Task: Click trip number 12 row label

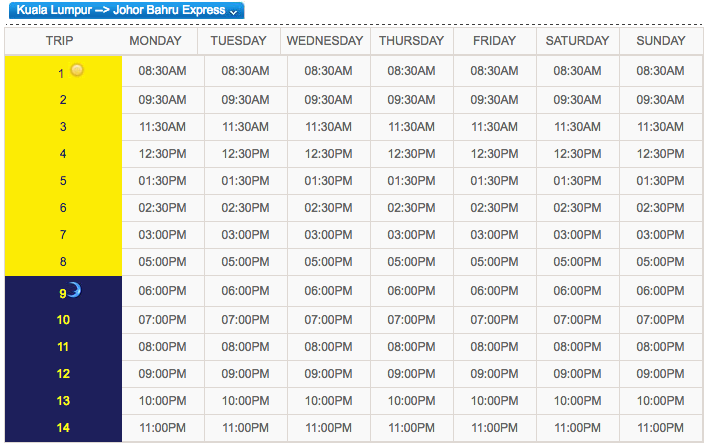Action: tap(63, 374)
